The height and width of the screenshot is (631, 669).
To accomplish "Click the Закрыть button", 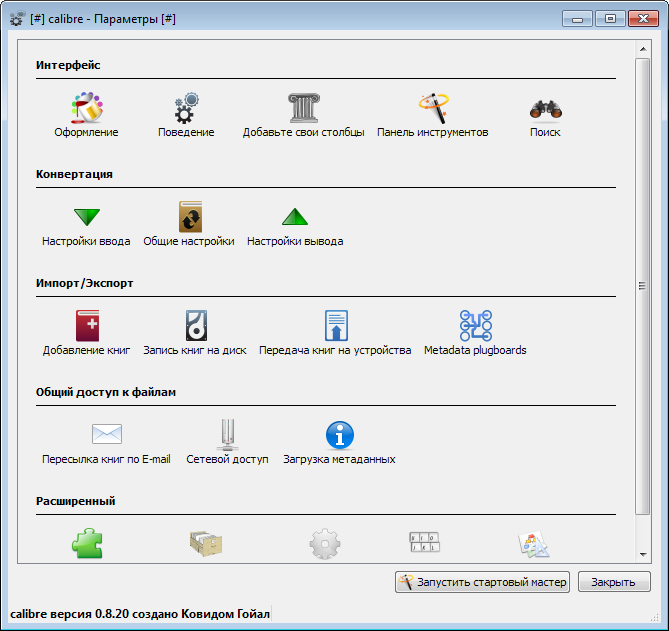I will (x=614, y=582).
